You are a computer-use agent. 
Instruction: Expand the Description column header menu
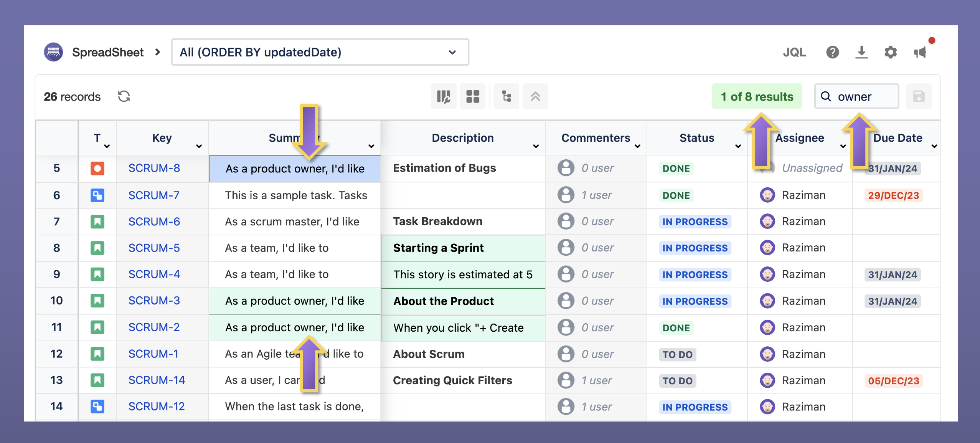536,146
